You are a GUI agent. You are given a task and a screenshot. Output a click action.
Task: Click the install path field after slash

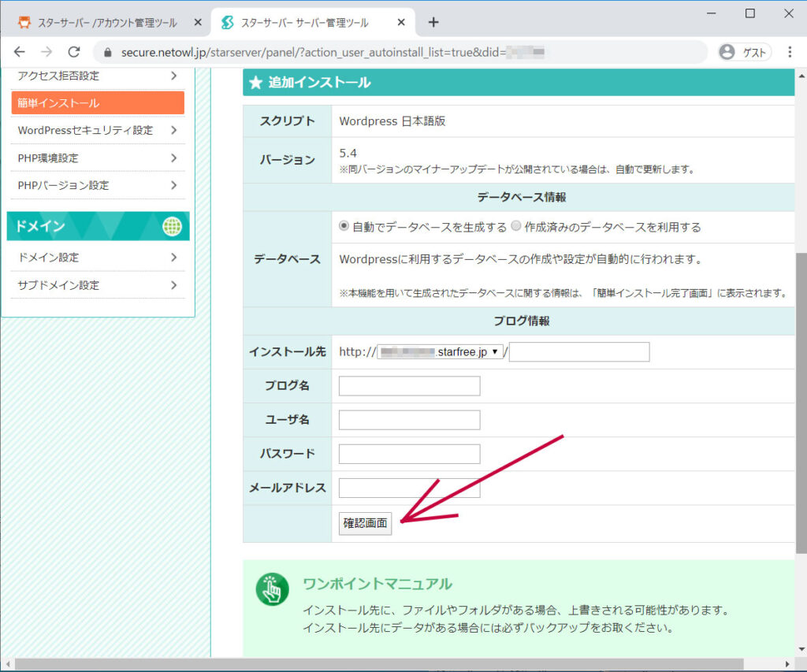[579, 352]
